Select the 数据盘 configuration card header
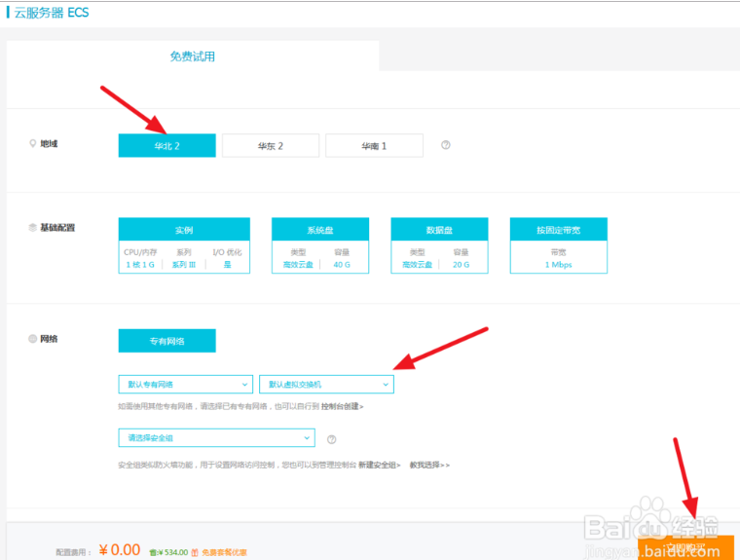 coord(439,230)
